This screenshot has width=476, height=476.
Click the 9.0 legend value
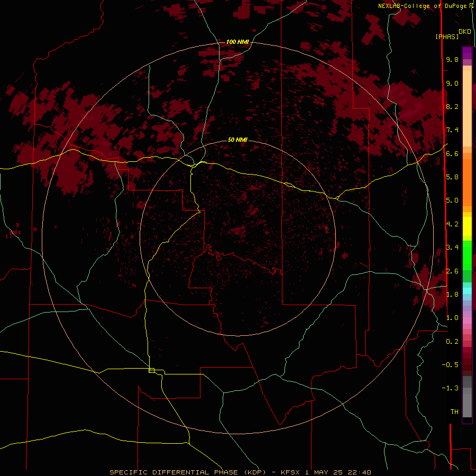pyautogui.click(x=452, y=83)
